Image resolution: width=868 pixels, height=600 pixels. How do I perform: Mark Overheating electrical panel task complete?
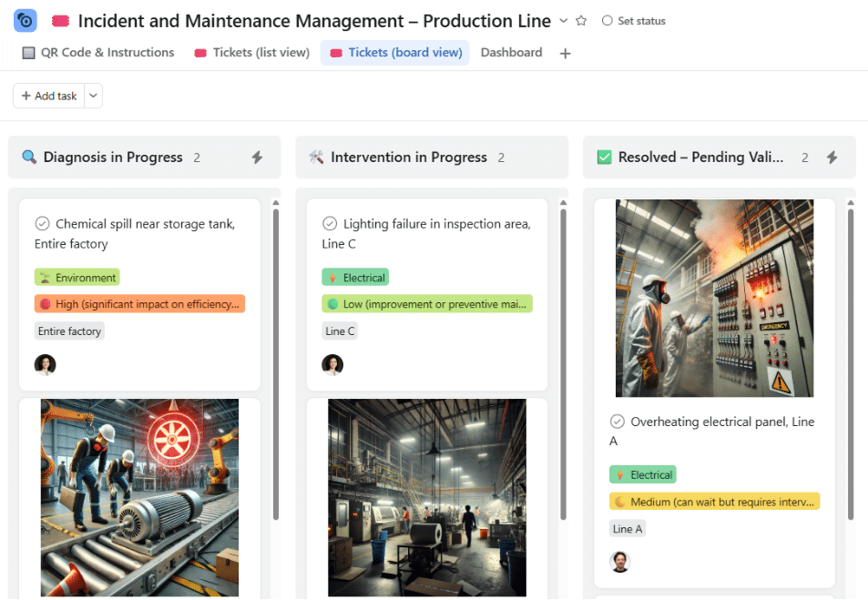coord(617,422)
